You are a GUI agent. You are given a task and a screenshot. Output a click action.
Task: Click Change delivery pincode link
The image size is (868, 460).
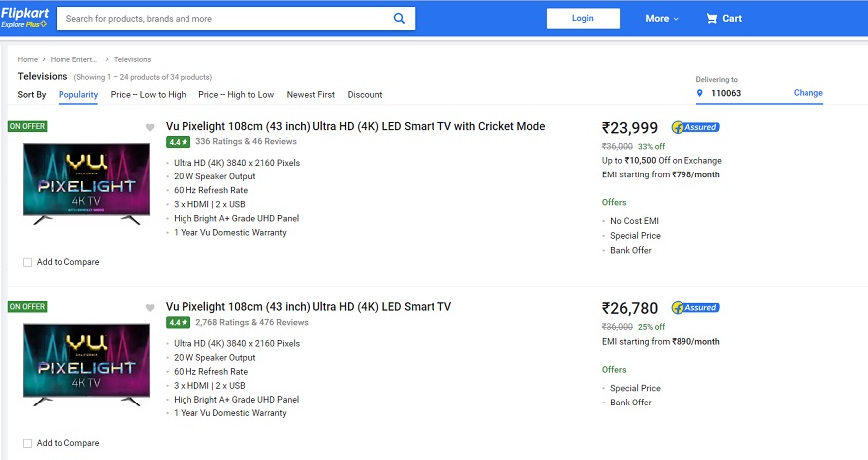(808, 93)
